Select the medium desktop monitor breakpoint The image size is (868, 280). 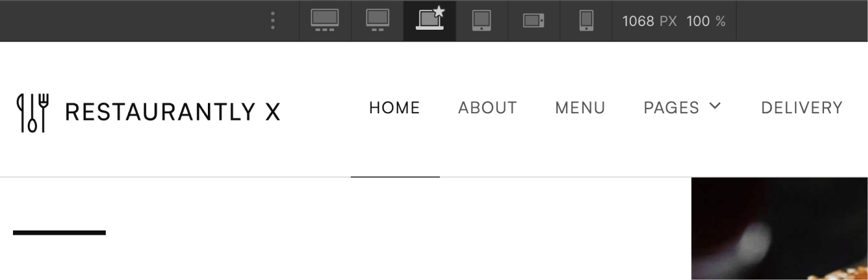(377, 20)
